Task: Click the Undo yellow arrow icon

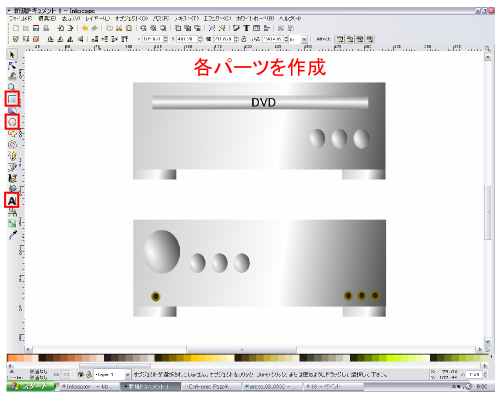Action: pos(85,28)
